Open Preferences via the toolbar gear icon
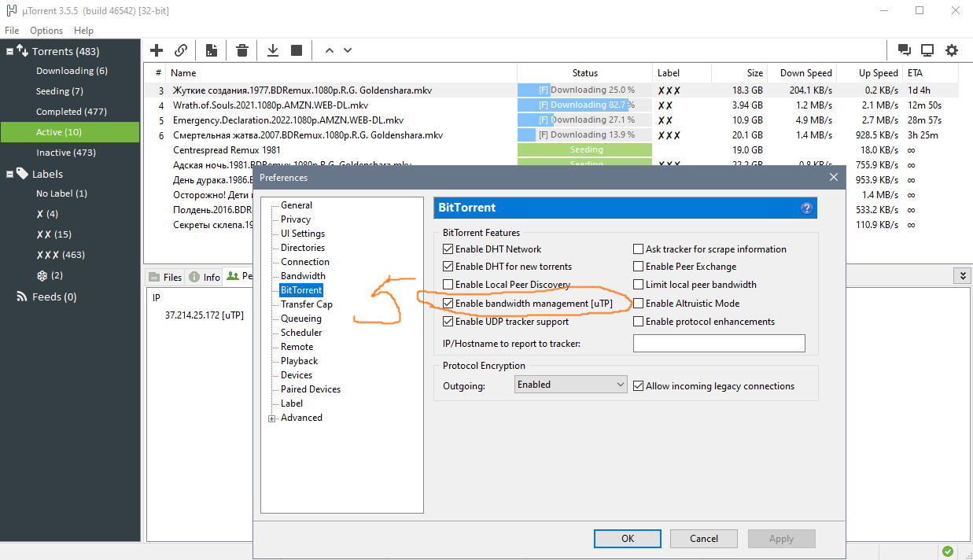The image size is (973, 560). tap(952, 50)
